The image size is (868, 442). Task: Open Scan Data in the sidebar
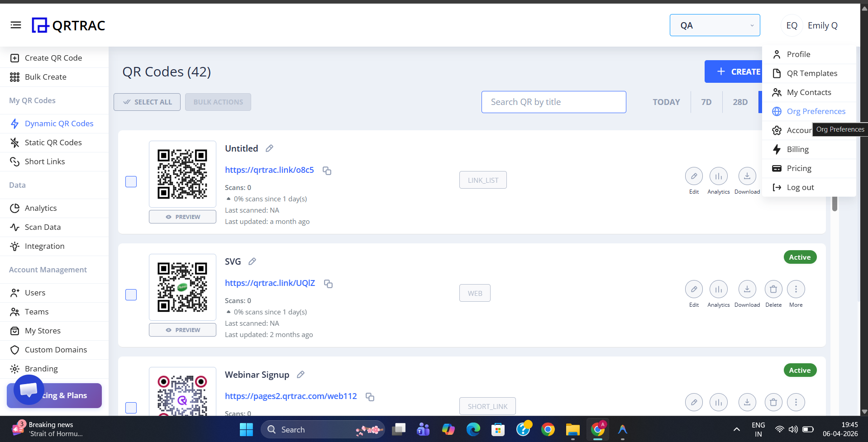point(43,227)
